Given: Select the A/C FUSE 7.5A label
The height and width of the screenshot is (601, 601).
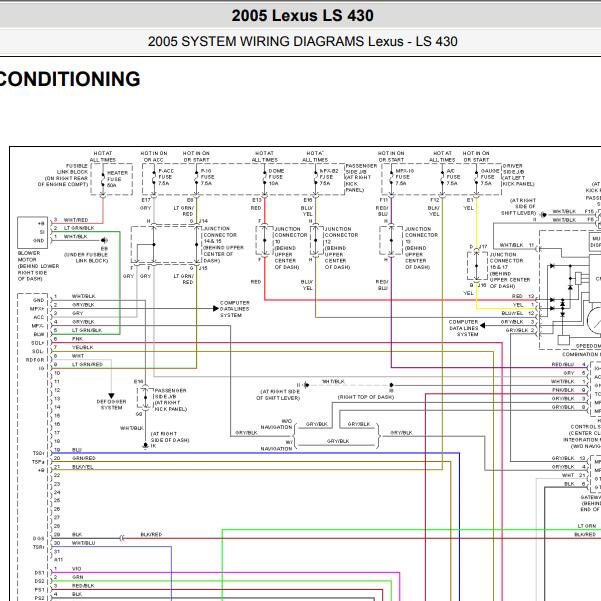Looking at the screenshot, I should 453,177.
